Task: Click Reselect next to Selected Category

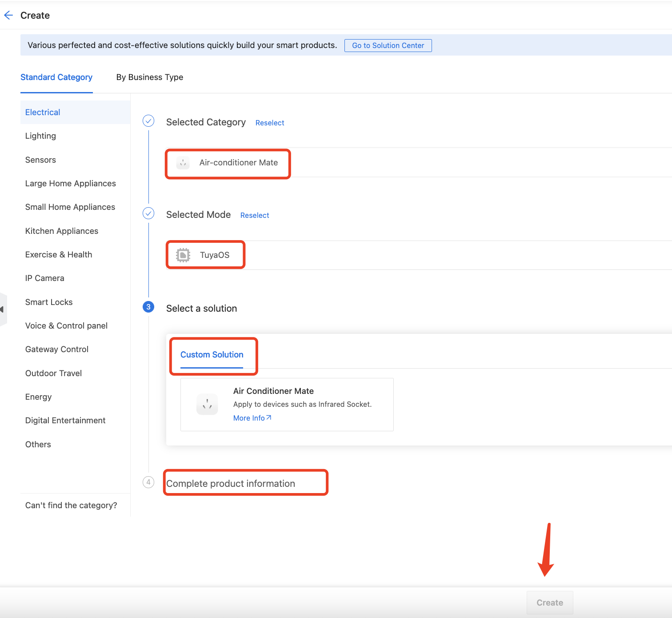Action: click(270, 123)
